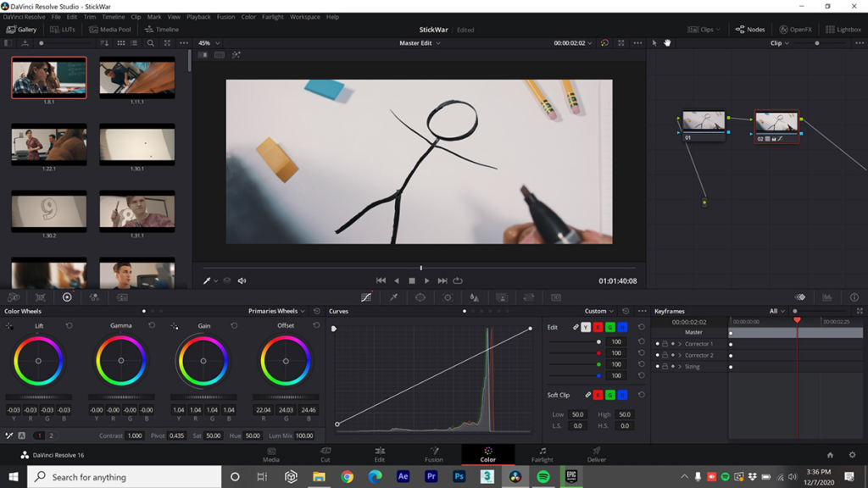Open the Color menu
The height and width of the screenshot is (488, 868).
[x=248, y=17]
